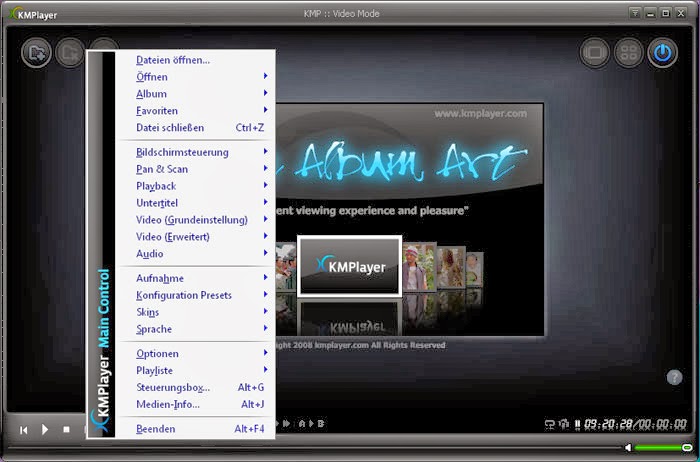Click the screen-size rectangle icon at top right

click(x=595, y=53)
